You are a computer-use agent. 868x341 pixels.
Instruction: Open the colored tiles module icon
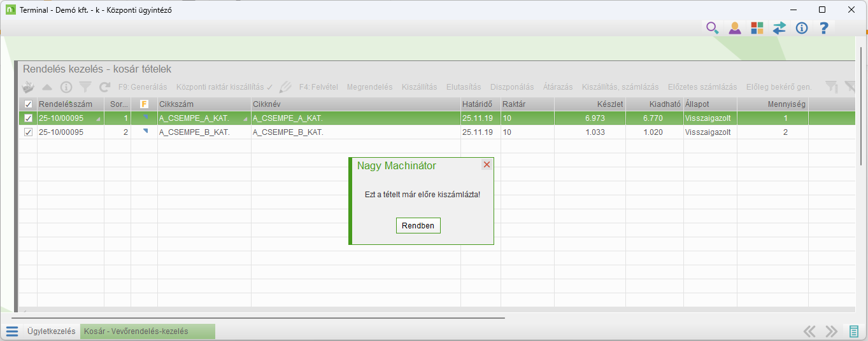click(757, 28)
